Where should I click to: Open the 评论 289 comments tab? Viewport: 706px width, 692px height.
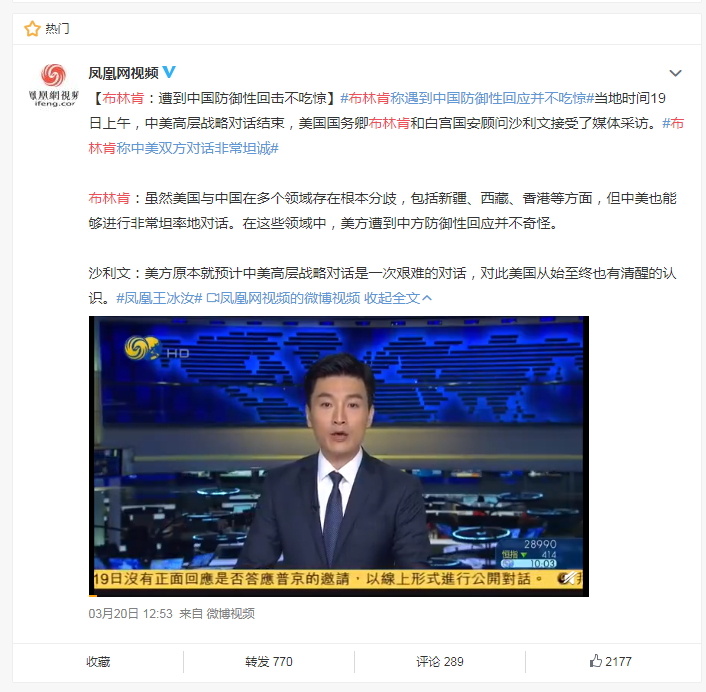point(439,661)
